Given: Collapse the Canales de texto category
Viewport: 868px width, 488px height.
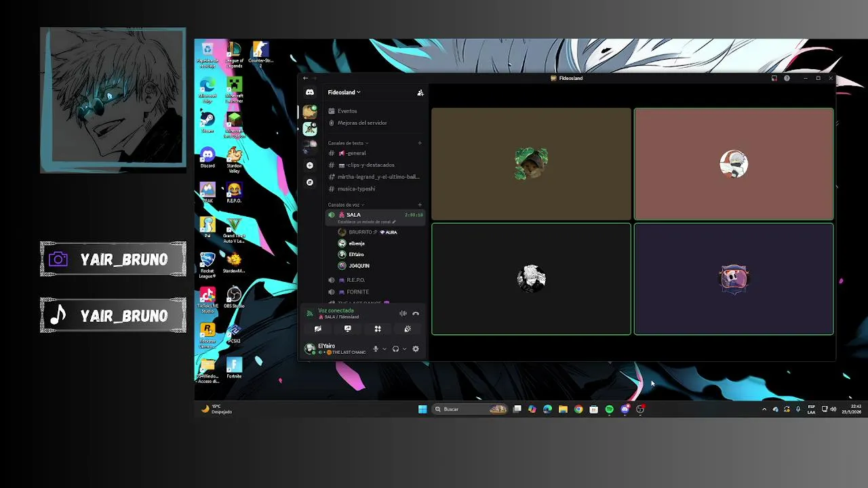Looking at the screenshot, I should pos(348,143).
